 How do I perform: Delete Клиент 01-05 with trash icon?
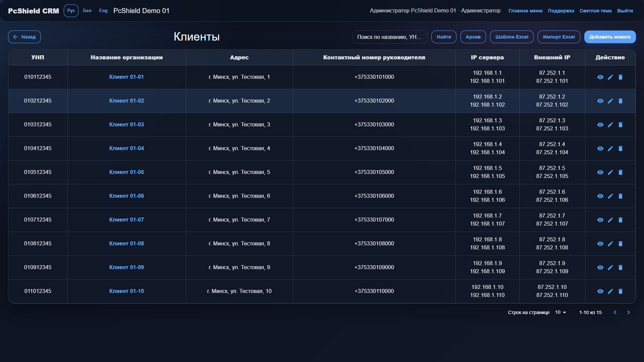[x=621, y=172]
